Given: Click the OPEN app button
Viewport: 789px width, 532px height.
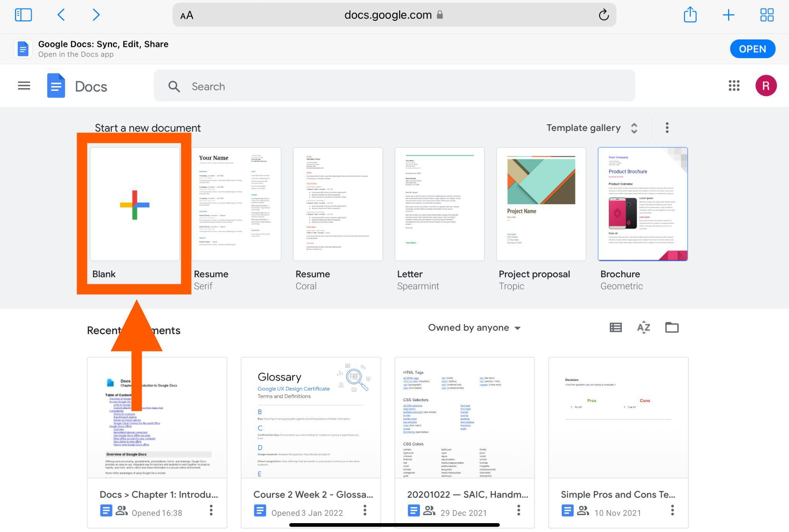Looking at the screenshot, I should (x=752, y=49).
